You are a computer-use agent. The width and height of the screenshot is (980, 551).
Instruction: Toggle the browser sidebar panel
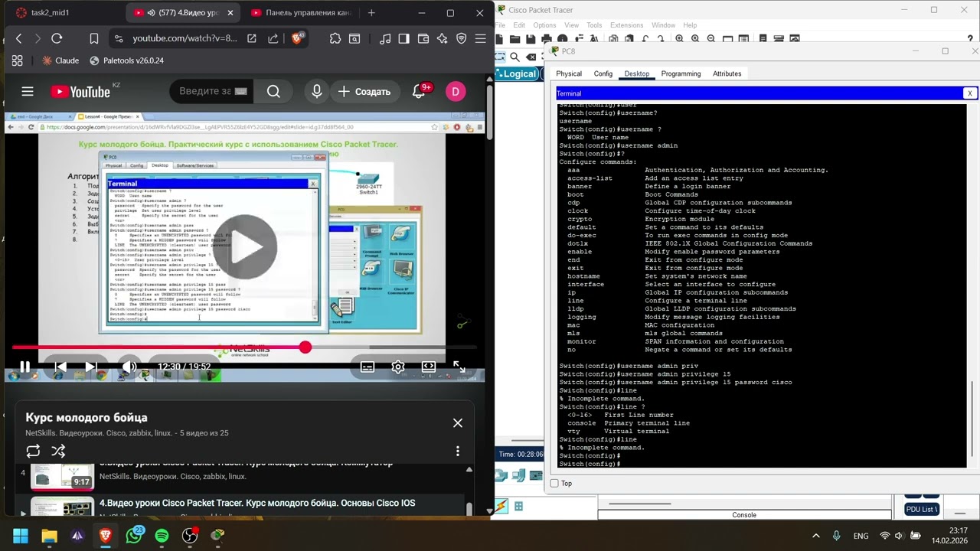(x=403, y=38)
